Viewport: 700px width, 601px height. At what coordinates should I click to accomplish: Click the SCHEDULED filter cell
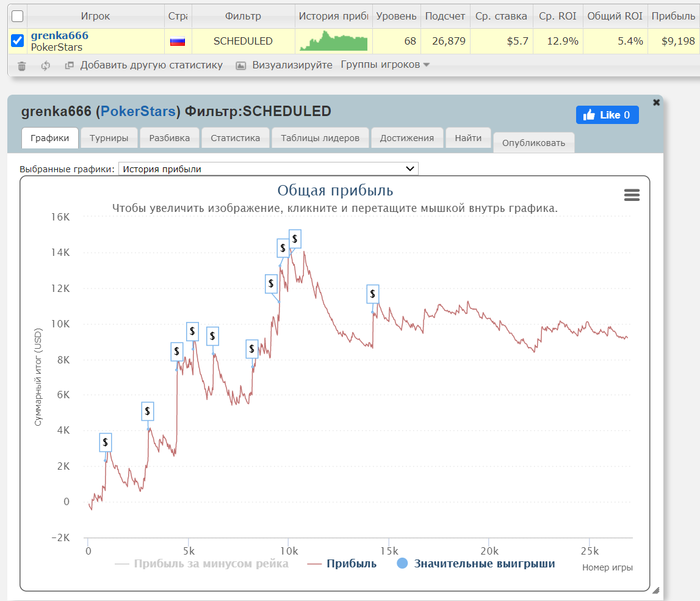(x=243, y=41)
